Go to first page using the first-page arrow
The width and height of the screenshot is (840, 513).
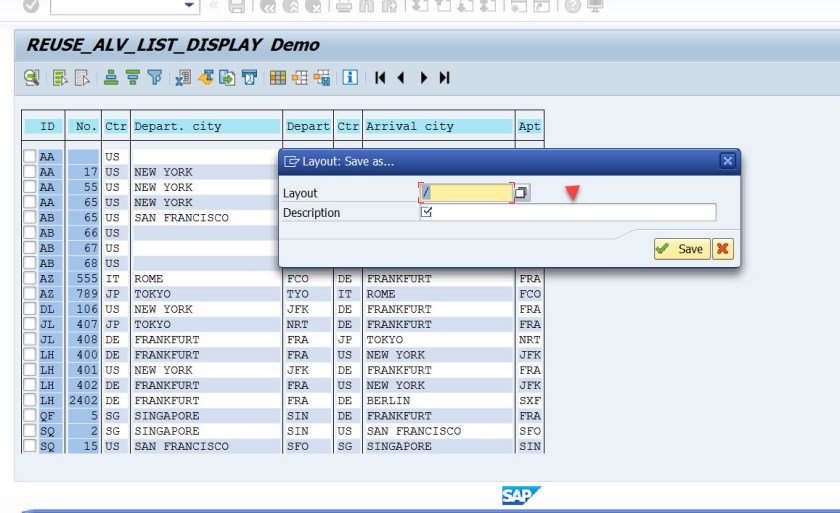pos(380,77)
